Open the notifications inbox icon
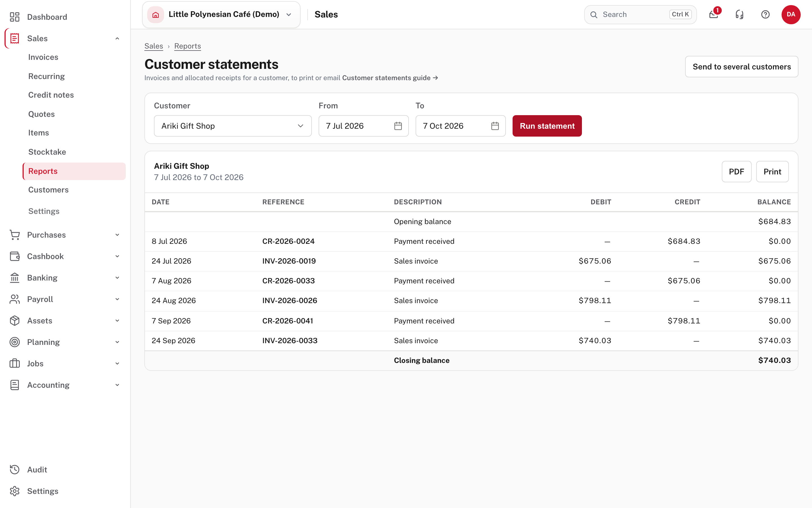Image resolution: width=812 pixels, height=508 pixels. pos(714,14)
